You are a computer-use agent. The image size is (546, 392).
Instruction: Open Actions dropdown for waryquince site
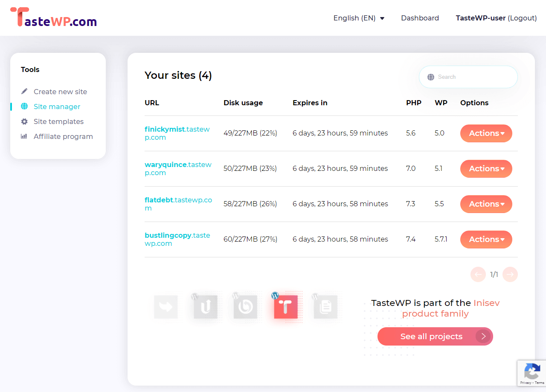[486, 169]
